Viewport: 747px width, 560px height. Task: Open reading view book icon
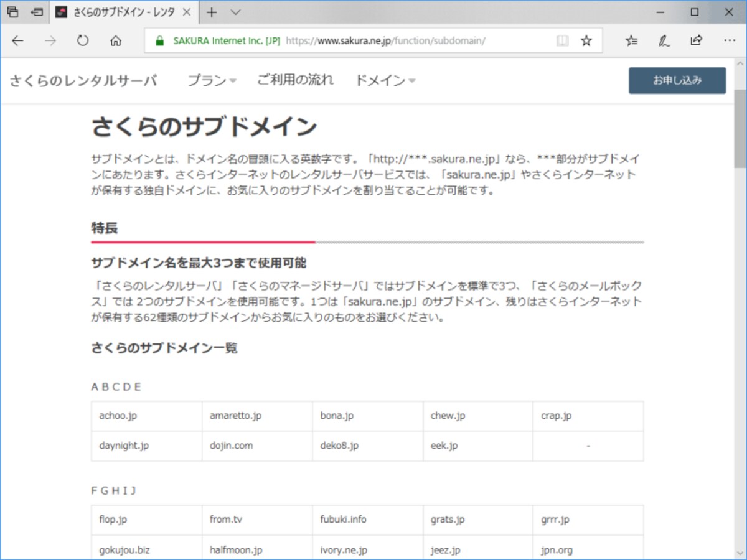tap(562, 41)
